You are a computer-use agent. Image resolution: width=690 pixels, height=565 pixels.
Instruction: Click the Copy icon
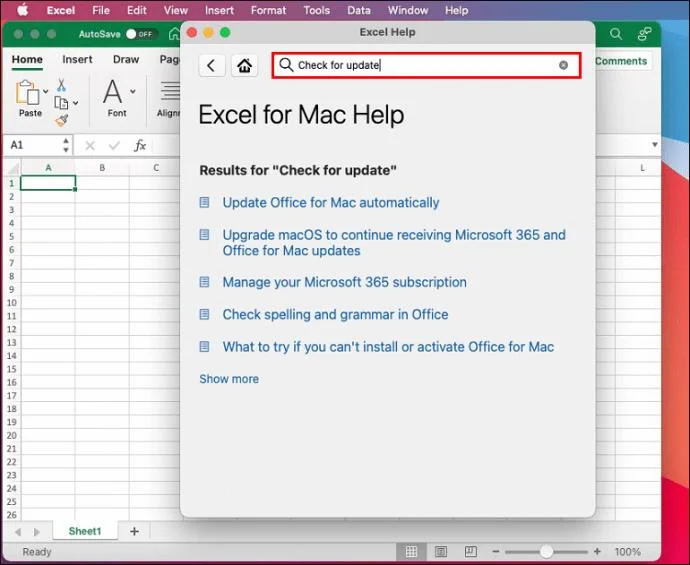pyautogui.click(x=61, y=103)
